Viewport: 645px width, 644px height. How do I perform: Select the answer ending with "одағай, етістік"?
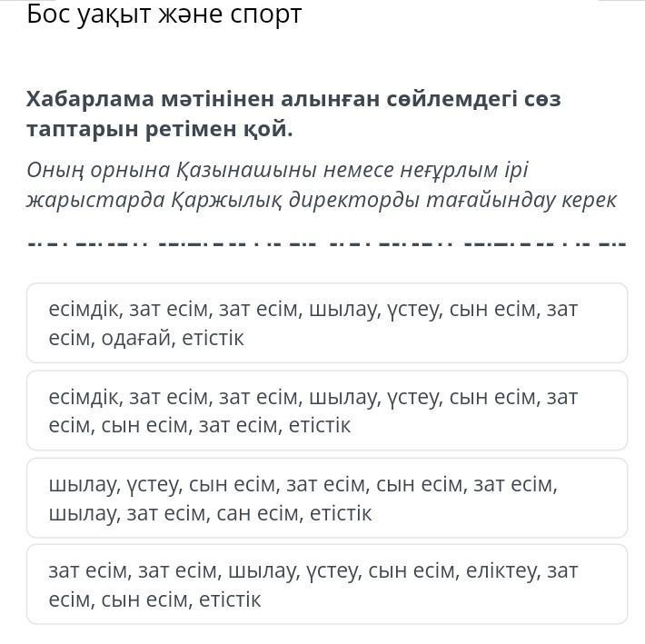pyautogui.click(x=326, y=323)
